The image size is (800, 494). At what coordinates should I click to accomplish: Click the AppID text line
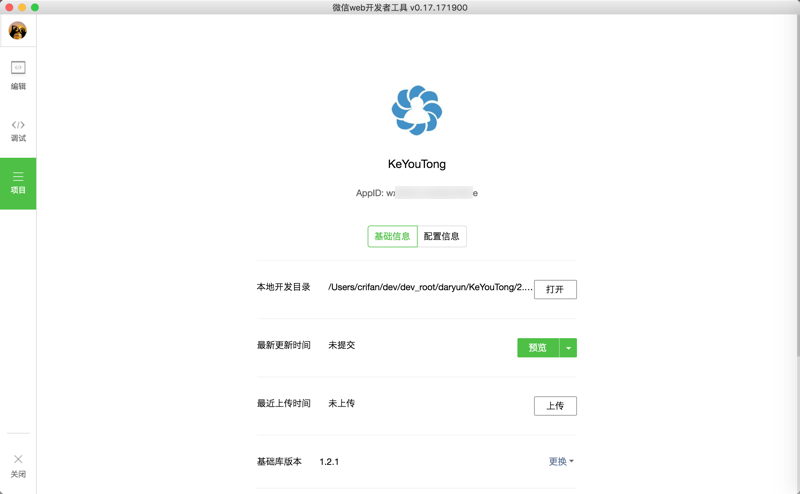[417, 193]
